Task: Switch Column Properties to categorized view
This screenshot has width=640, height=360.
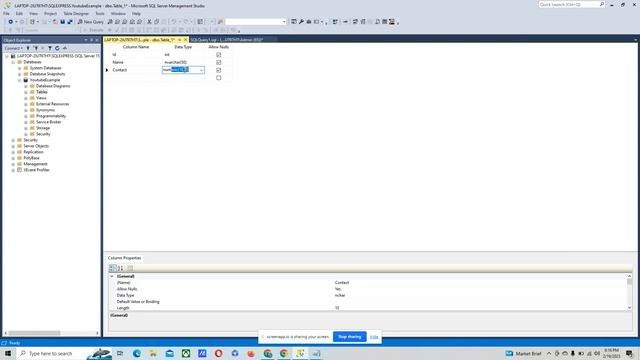Action: [113, 268]
